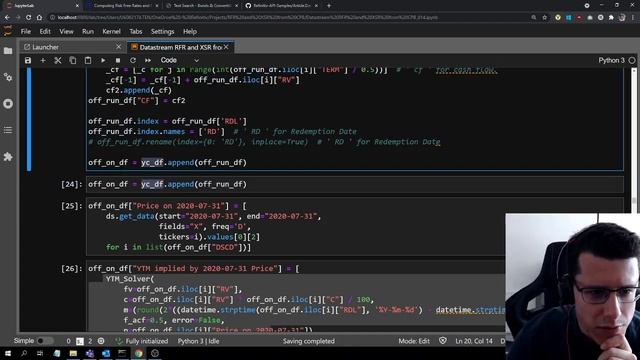The height and width of the screenshot is (360, 640).
Task: Click the Fully initialized status entry
Action: click(142, 341)
